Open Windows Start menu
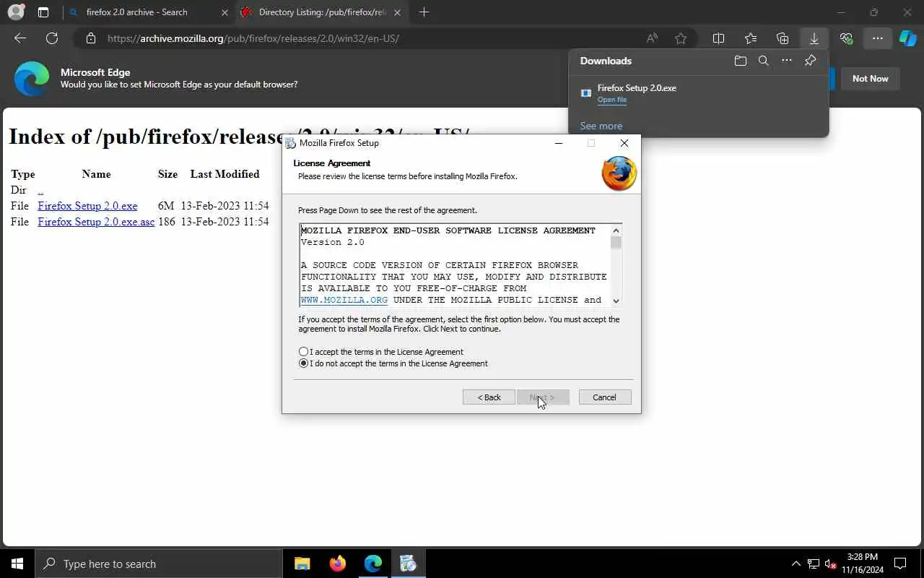The image size is (924, 578). click(x=17, y=564)
